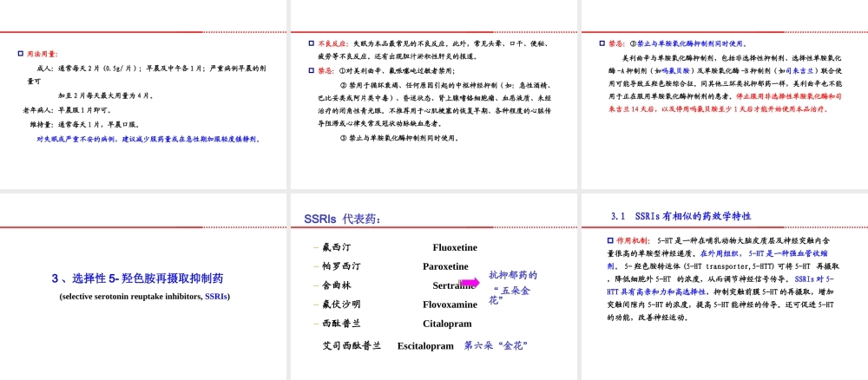Click the drug name 舍曲林

337,285
